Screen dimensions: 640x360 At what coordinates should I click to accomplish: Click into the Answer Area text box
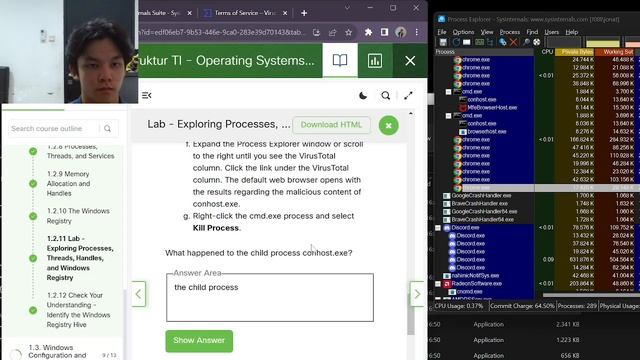point(270,298)
